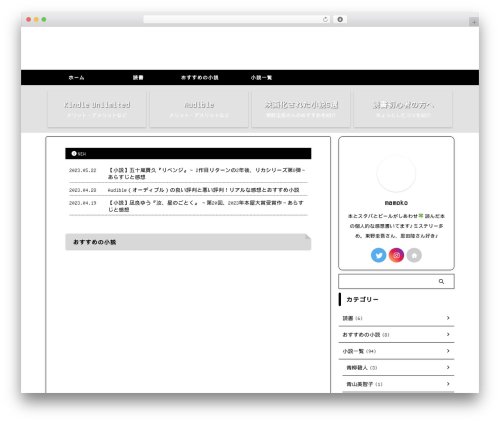Image resolution: width=500 pixels, height=423 pixels.
Task: Open the Kindle Unlimited banner card
Action: (x=97, y=109)
